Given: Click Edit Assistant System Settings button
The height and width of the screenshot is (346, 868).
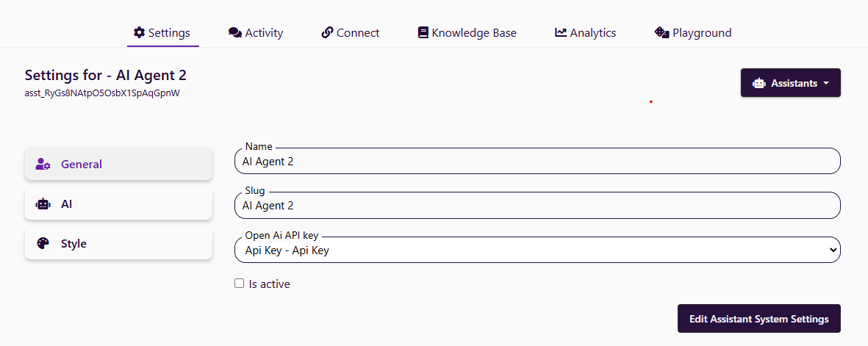Looking at the screenshot, I should (759, 319).
